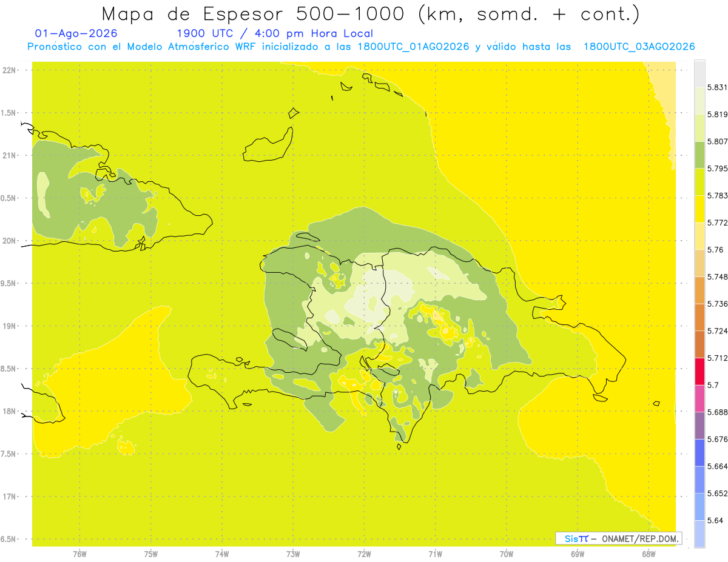
Task: Click the colorbar value 5.819
Action: pos(718,114)
